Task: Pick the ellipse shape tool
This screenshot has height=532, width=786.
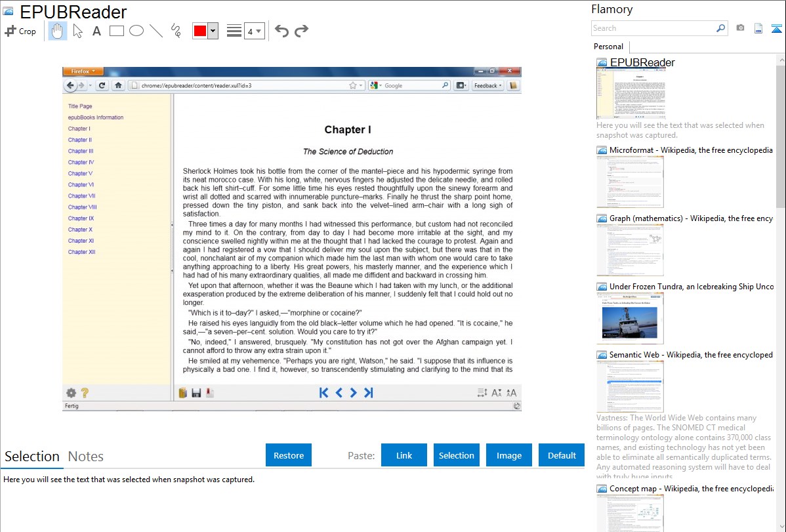Action: pos(136,31)
